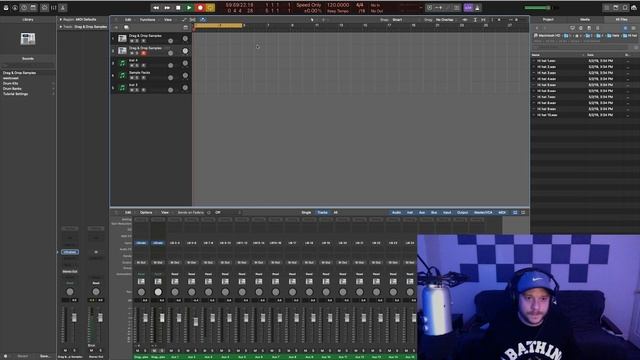Image resolution: width=640 pixels, height=360 pixels.
Task: Toggle the Show Automation icon in Tracks area
Action: (184, 20)
